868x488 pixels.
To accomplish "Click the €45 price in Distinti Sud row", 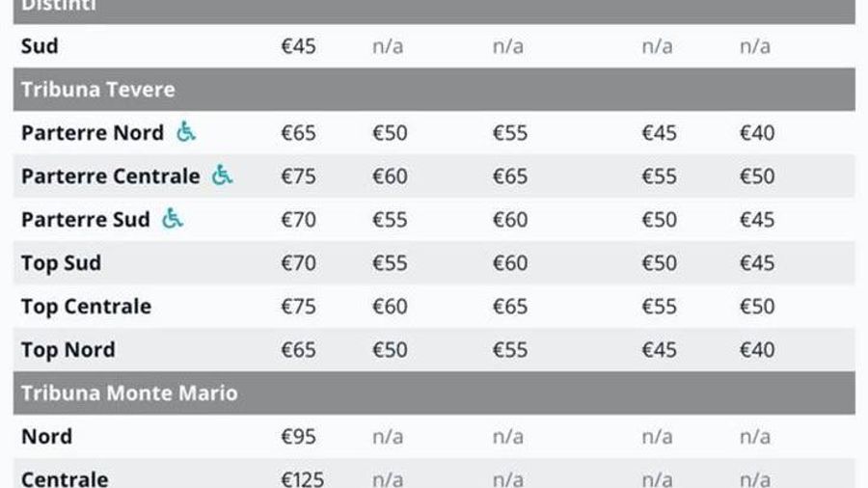I will pyautogui.click(x=298, y=45).
